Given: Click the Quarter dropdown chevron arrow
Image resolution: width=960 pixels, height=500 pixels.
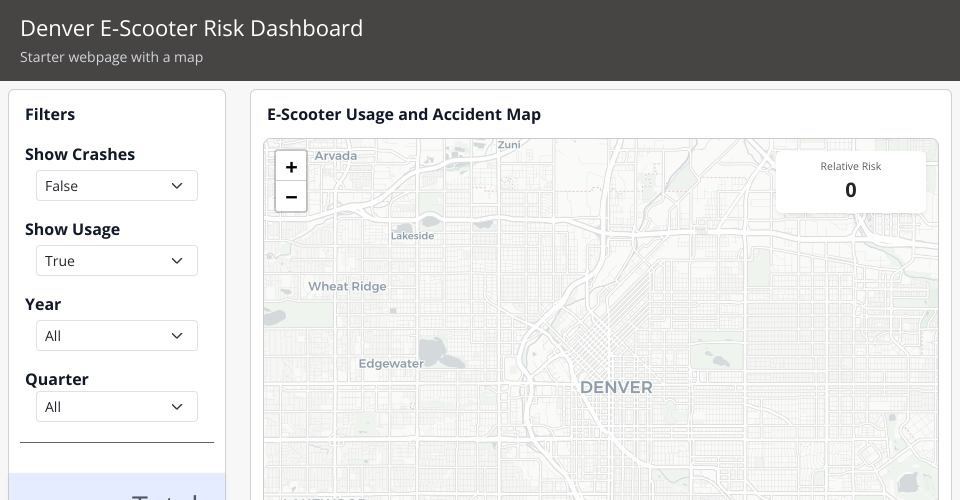Looking at the screenshot, I should [177, 407].
